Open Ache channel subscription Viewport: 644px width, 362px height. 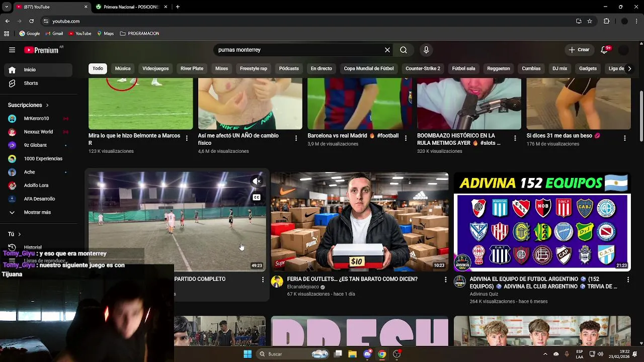39,172
